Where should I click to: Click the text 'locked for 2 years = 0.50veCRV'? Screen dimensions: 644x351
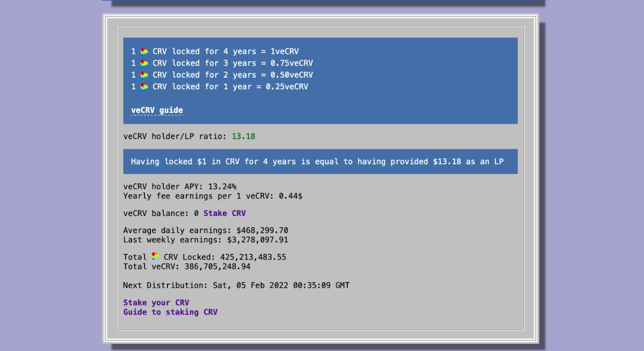pyautogui.click(x=242, y=75)
